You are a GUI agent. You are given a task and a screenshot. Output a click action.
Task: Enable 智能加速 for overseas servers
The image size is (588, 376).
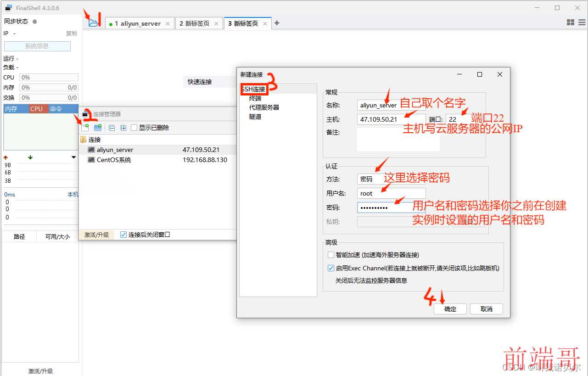point(331,255)
